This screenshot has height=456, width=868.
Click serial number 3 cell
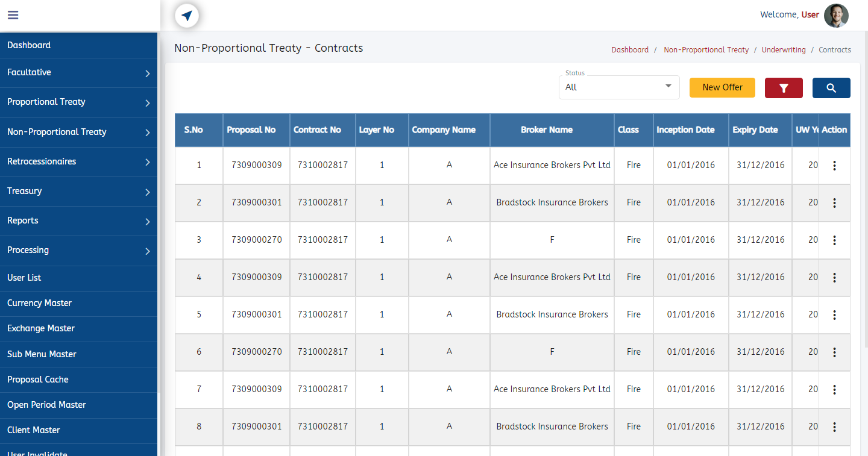[199, 240]
